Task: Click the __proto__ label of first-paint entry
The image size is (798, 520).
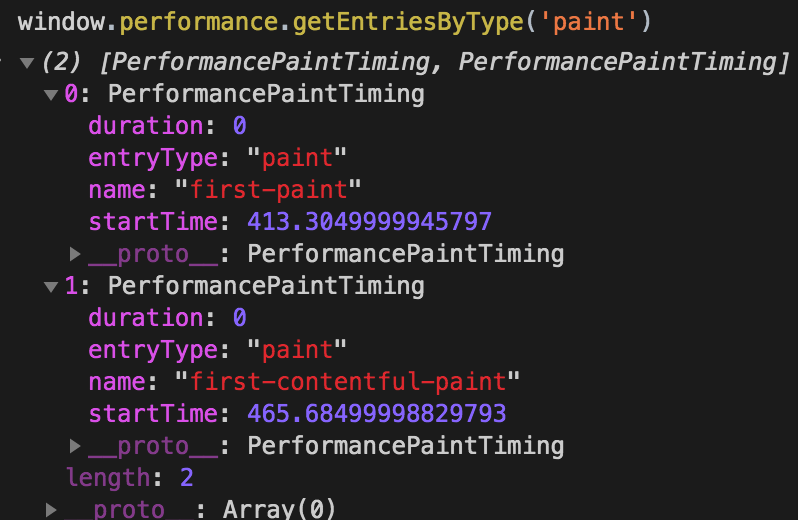Action: (153, 254)
